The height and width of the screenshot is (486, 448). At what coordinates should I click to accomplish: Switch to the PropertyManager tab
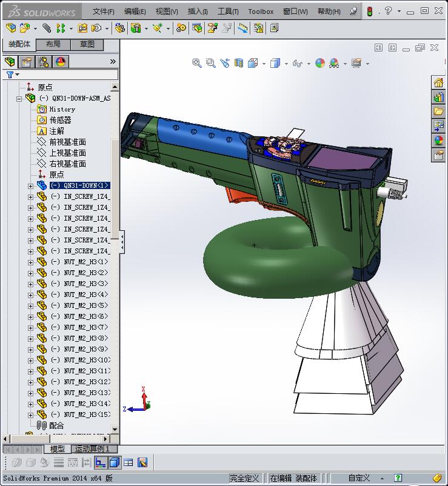pyautogui.click(x=26, y=62)
